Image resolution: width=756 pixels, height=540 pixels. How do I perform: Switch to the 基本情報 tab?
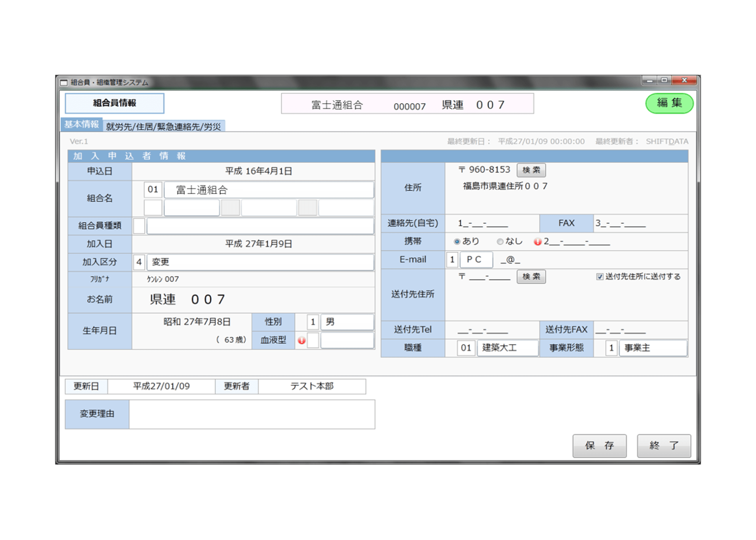(x=82, y=124)
